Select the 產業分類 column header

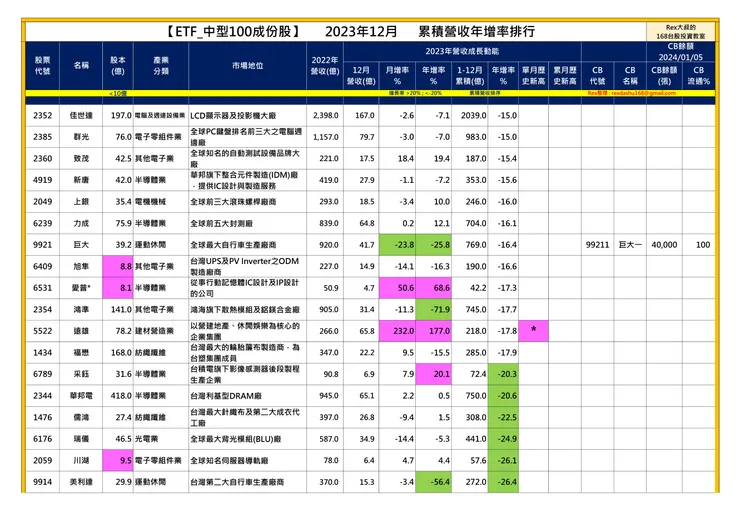161,66
